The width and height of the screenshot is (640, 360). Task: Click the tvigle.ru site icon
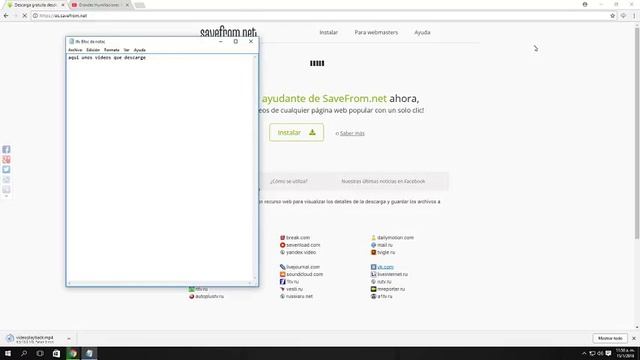(x=373, y=252)
